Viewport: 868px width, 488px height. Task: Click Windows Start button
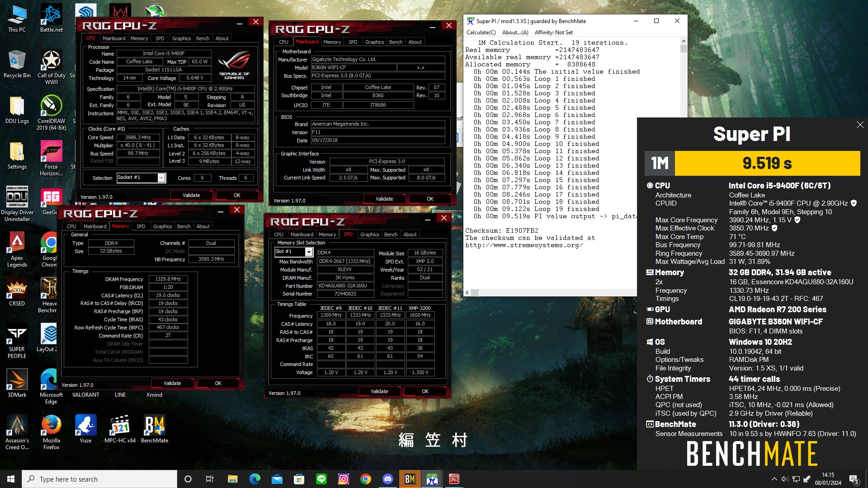tap(11, 479)
